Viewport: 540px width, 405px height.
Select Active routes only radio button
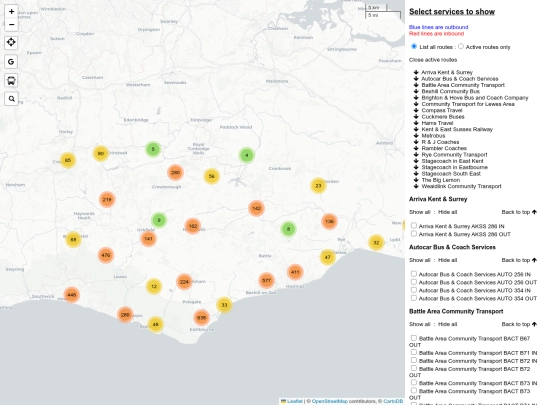(x=461, y=46)
